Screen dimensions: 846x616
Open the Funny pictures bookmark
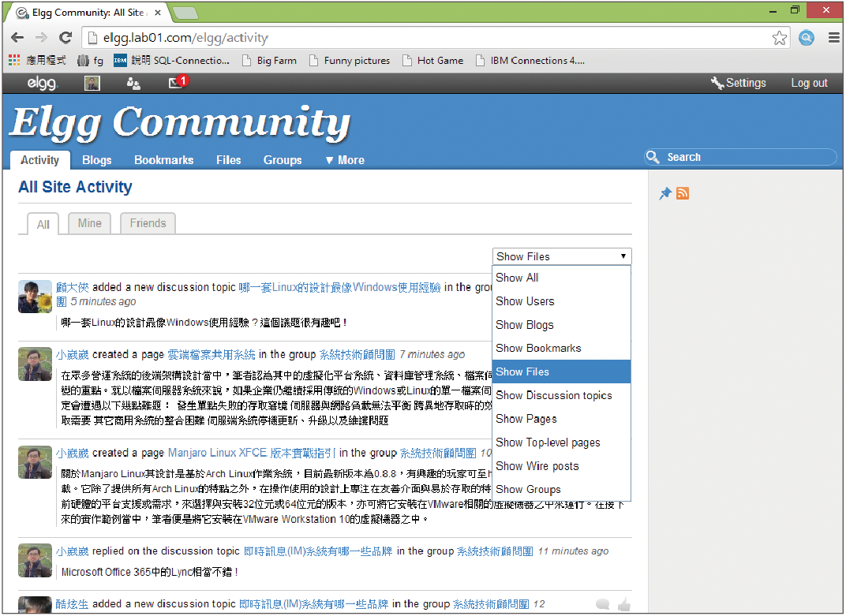point(350,61)
